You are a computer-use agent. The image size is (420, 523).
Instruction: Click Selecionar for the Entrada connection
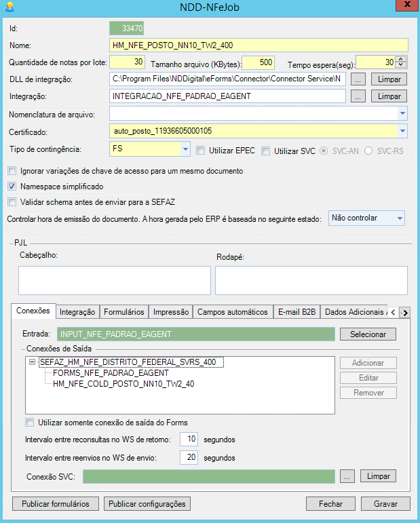tap(368, 334)
